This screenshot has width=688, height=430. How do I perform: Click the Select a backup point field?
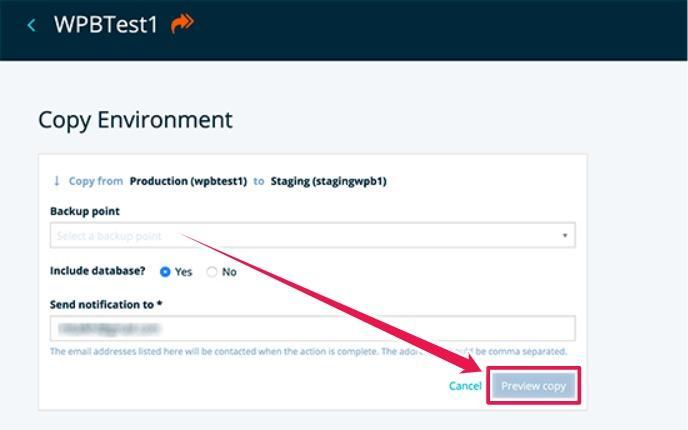[312, 236]
